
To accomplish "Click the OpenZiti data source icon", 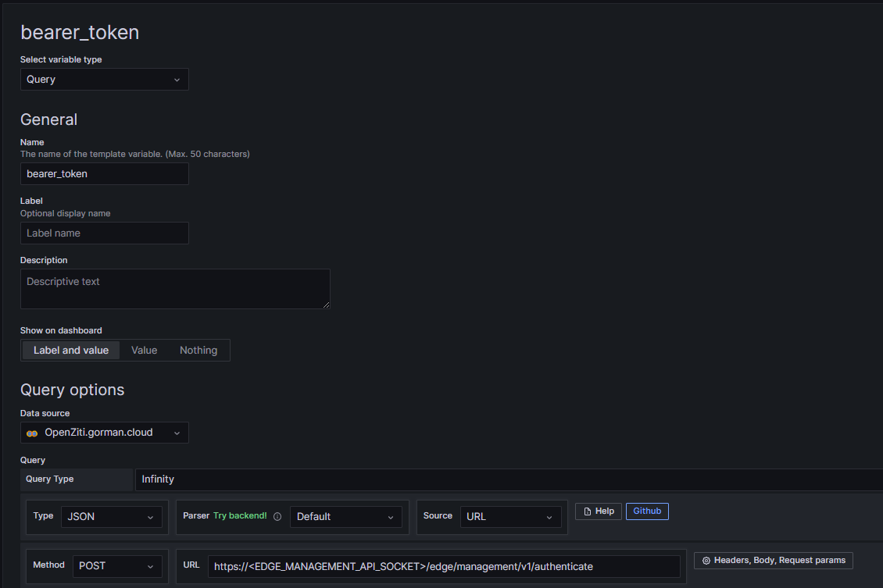I will 32,433.
